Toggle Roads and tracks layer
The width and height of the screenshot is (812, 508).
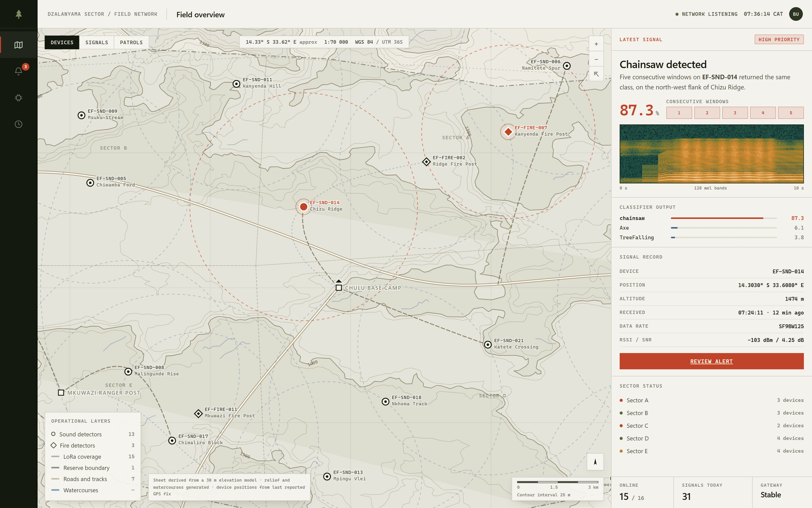(93, 479)
